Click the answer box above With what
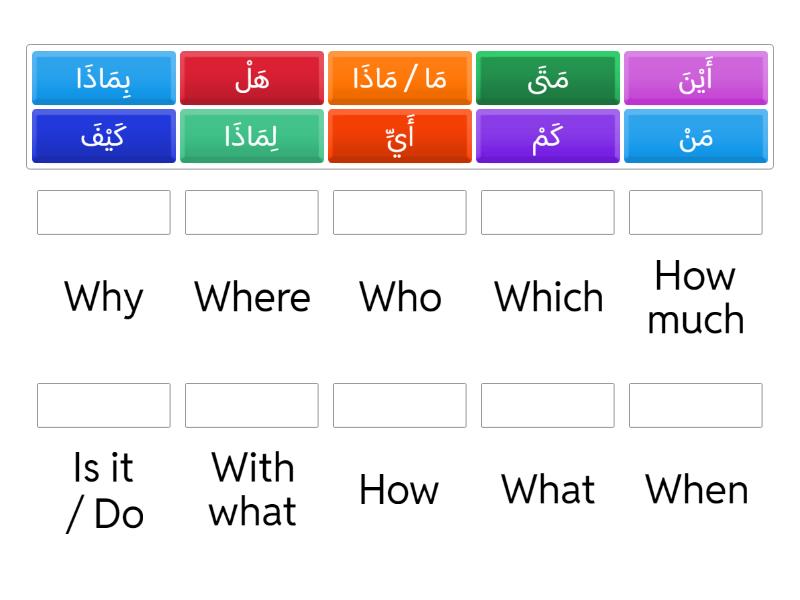The width and height of the screenshot is (800, 600). click(252, 405)
